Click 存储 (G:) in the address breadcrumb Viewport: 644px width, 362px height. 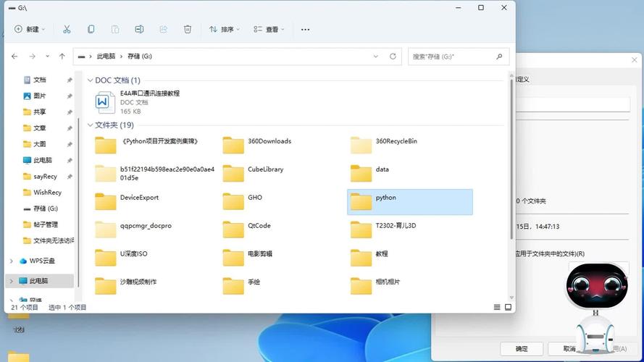click(x=140, y=56)
